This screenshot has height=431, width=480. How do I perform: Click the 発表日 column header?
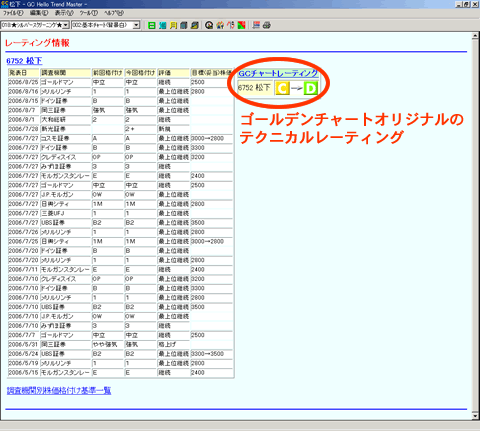click(23, 73)
